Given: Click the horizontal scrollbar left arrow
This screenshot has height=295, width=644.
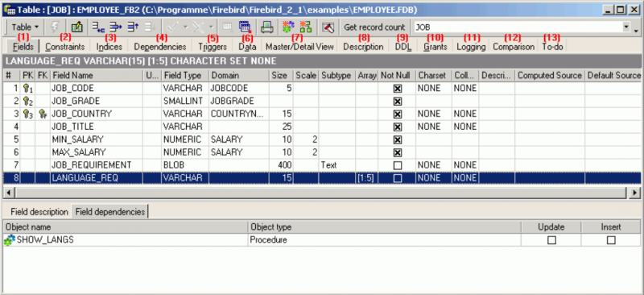Looking at the screenshot, I should point(8,192).
